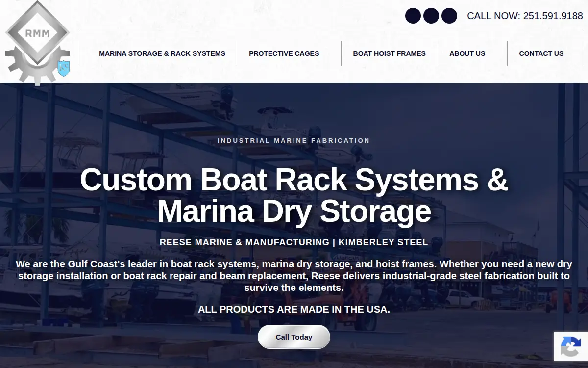Viewport: 588px width, 368px height.
Task: Click the third dark circle social icon
Action: tap(449, 16)
